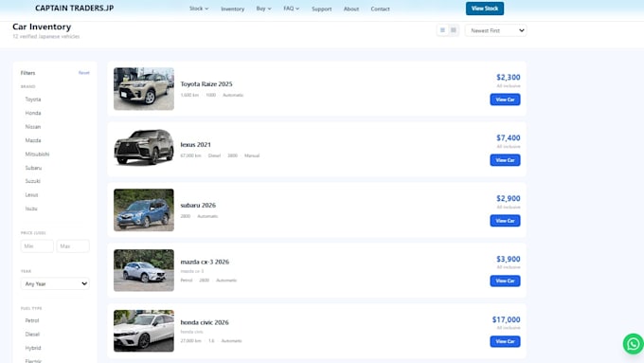Filter by Honda brand
This screenshot has width=644, height=363.
tap(33, 113)
